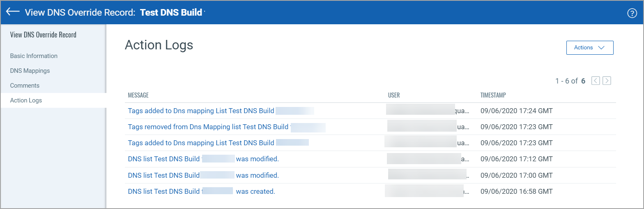This screenshot has height=209, width=644.
Task: Open the 17:23 GMT tags added log message
Action: (201, 143)
